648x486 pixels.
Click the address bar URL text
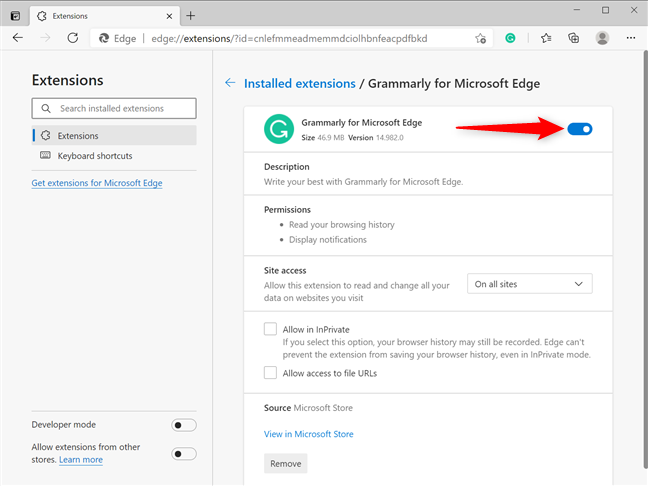point(289,38)
